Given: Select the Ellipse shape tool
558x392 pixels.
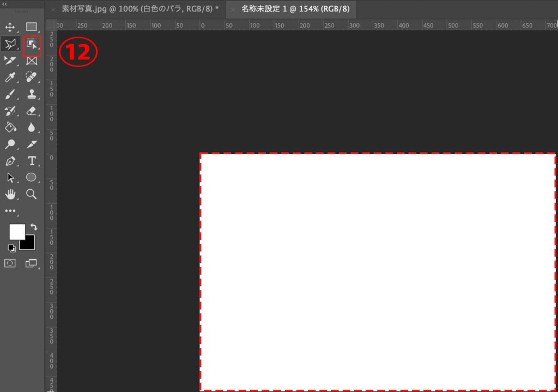Looking at the screenshot, I should click(31, 177).
